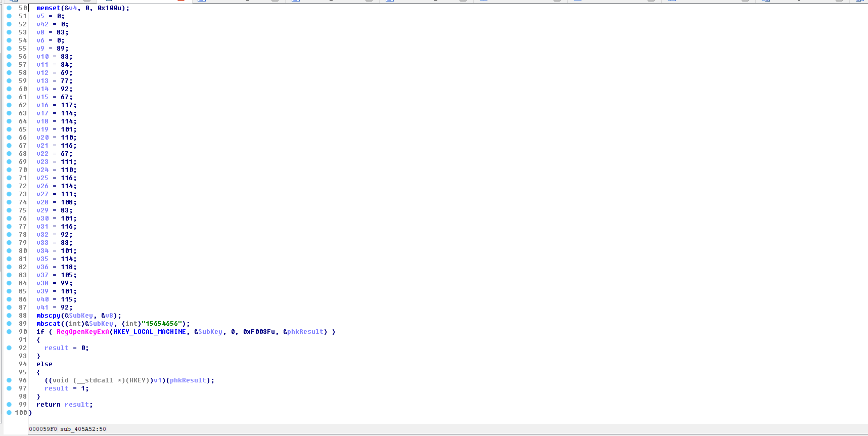Click the sub_405A52:50 status bar location

(x=83, y=429)
